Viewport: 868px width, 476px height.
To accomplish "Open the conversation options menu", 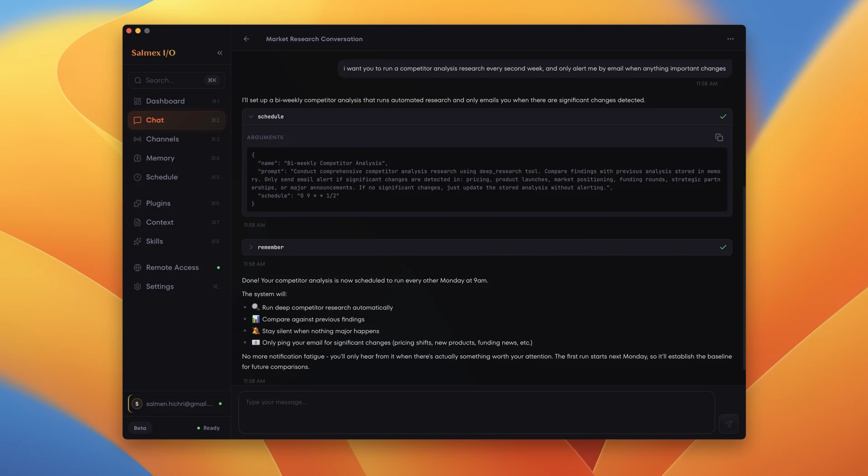I will click(730, 39).
